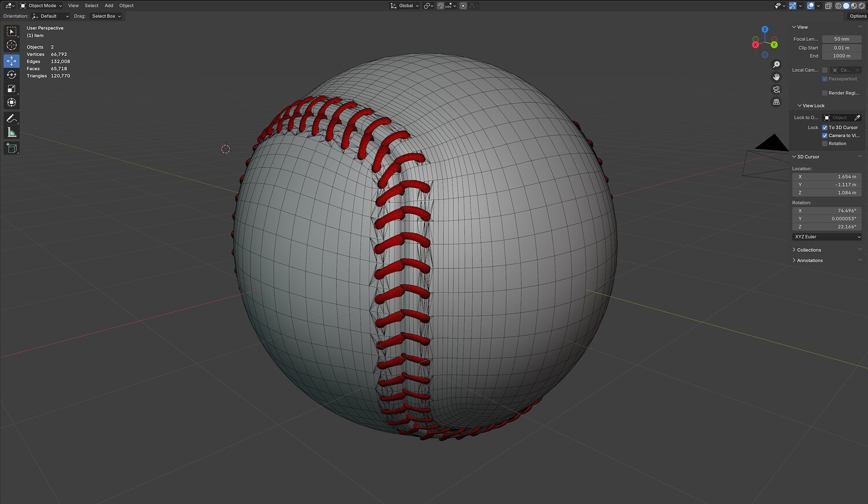Switch to wireframe viewport shading
Viewport: 868px width, 504px height.
(837, 6)
